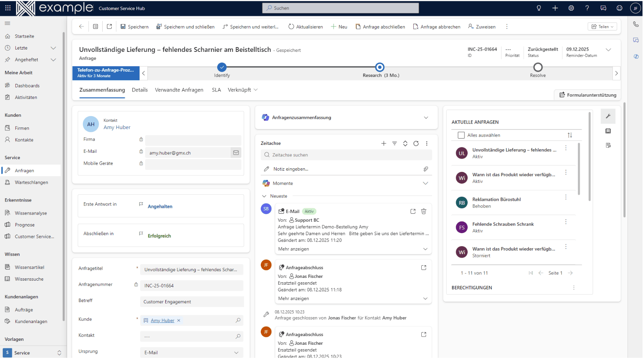The height and width of the screenshot is (363, 644).
Task: Click the Anfrage abschließen button
Action: tap(380, 27)
